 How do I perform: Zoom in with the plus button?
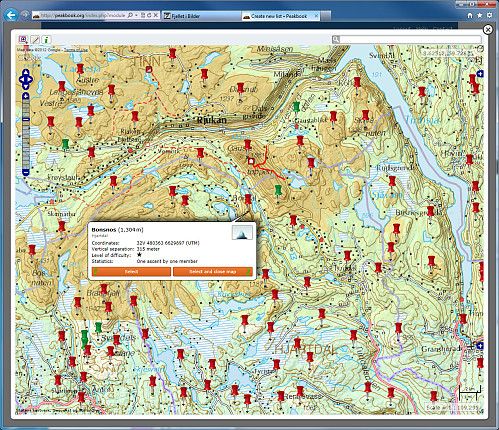point(26,96)
